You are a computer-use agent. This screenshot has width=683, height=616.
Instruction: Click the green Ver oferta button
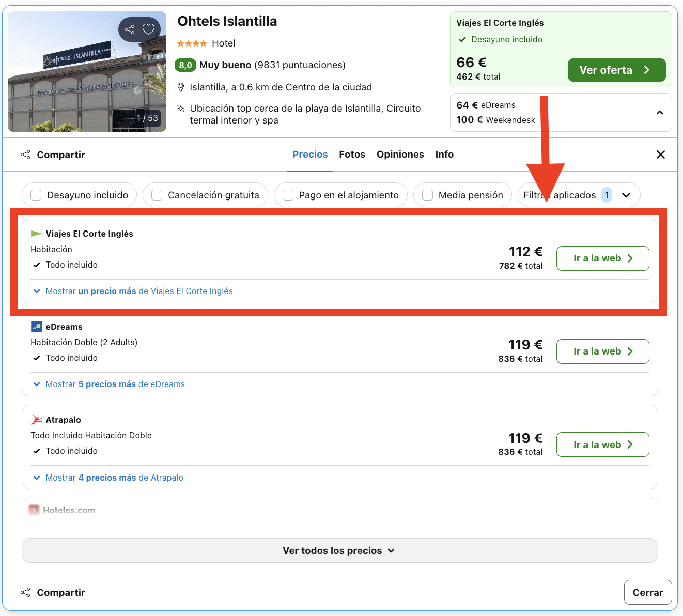(x=616, y=70)
